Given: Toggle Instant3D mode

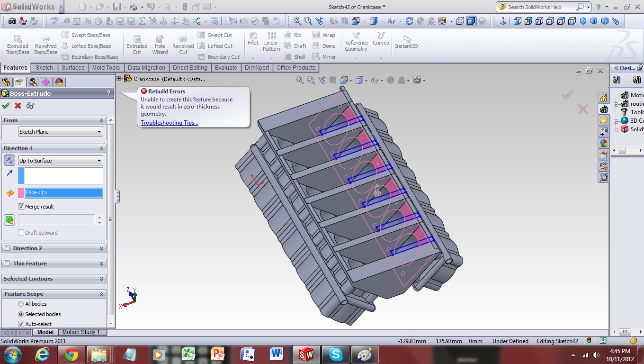Looking at the screenshot, I should 406,42.
